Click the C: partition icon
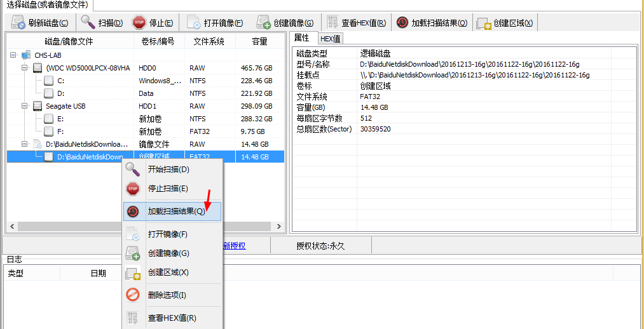 pyautogui.click(x=48, y=81)
